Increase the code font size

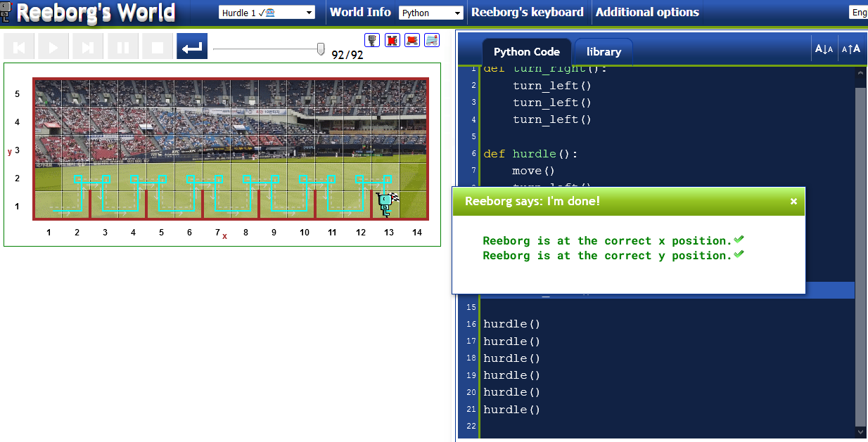(850, 48)
